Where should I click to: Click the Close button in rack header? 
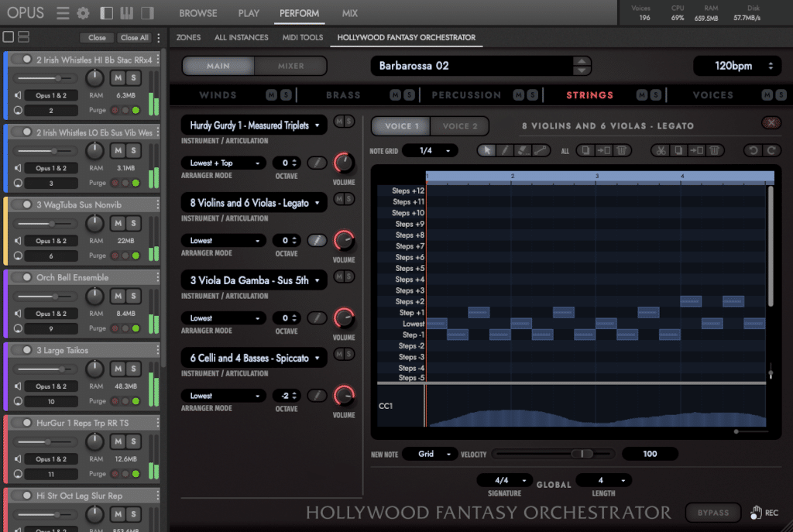pos(97,38)
